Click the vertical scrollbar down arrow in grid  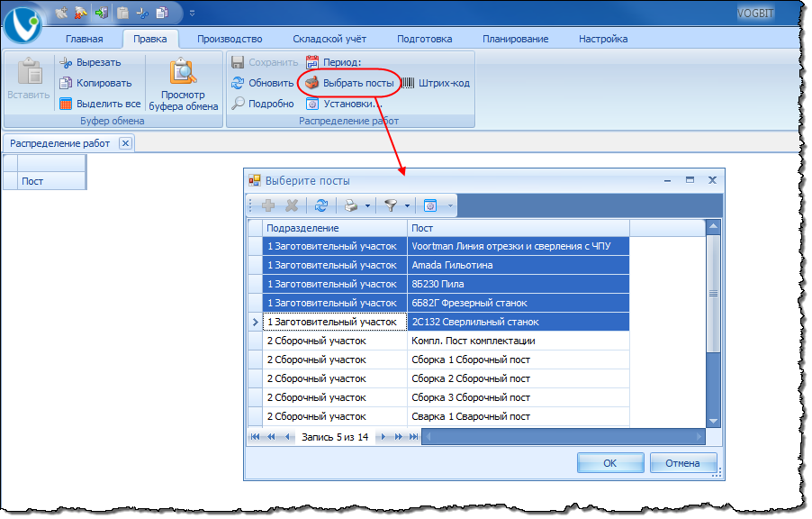[714, 421]
